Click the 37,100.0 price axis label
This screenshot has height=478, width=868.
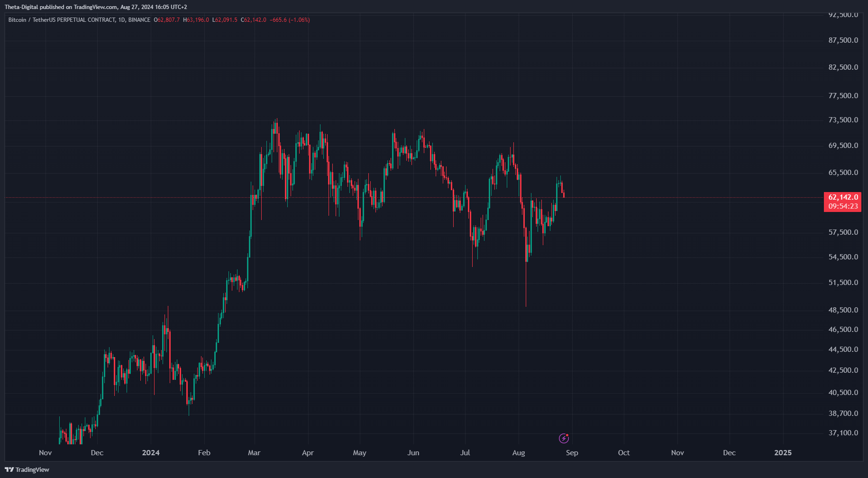click(x=843, y=433)
